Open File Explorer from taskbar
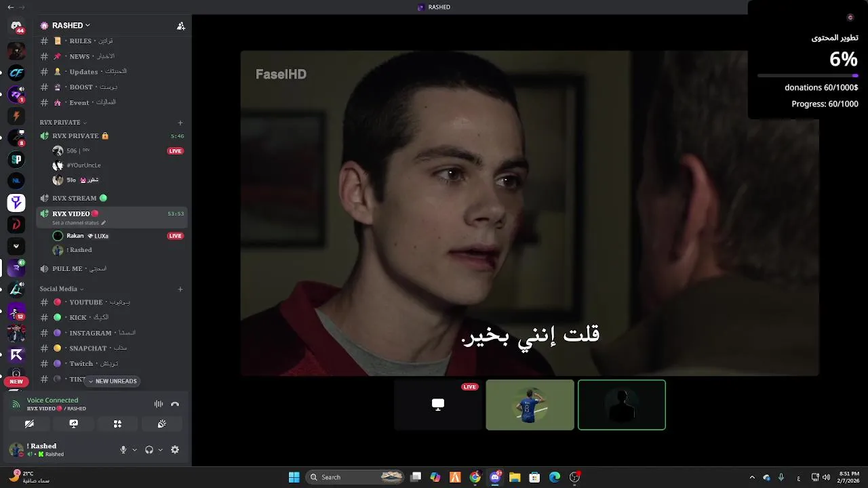Viewport: 868px width, 488px height. click(x=515, y=477)
